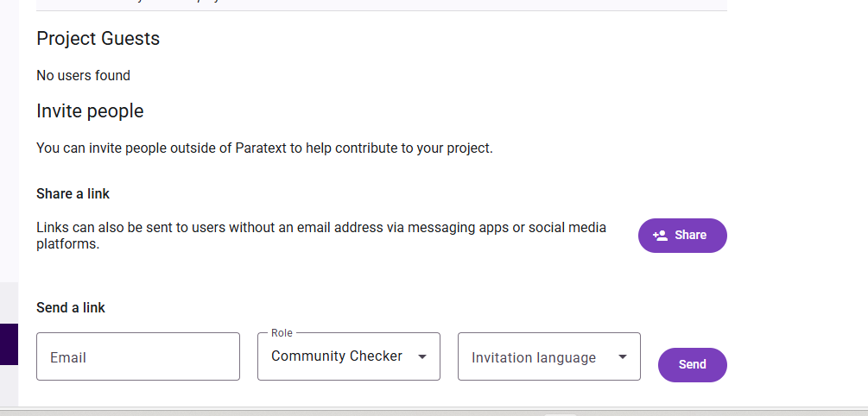Click the messaging apps description paragraph
Screen dimensions: 868x416
point(321,236)
